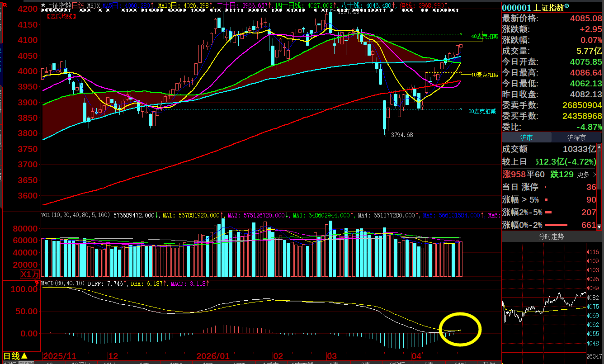Click the 2026/01 date on time axis
Image resolution: width=604 pixels, height=364 pixels.
213,356
